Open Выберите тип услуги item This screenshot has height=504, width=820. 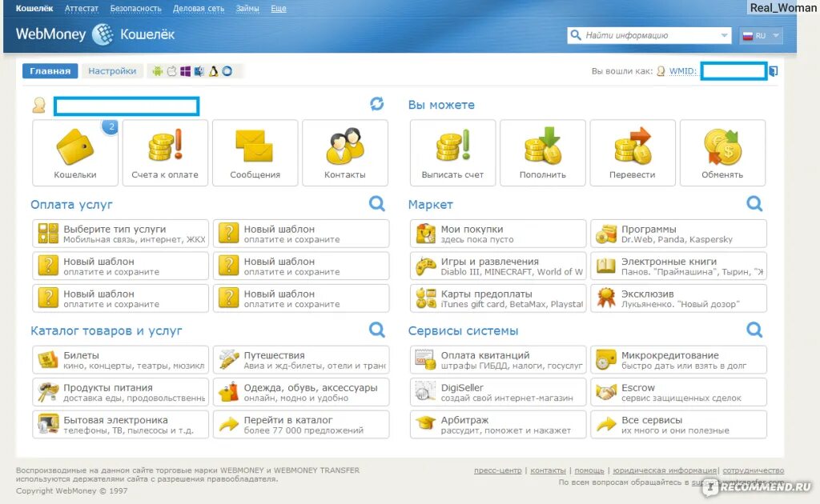120,234
